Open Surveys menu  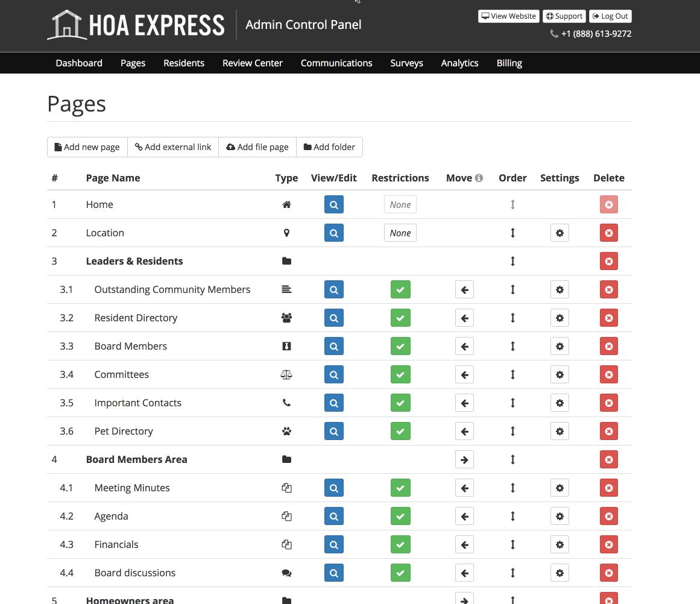click(x=406, y=63)
